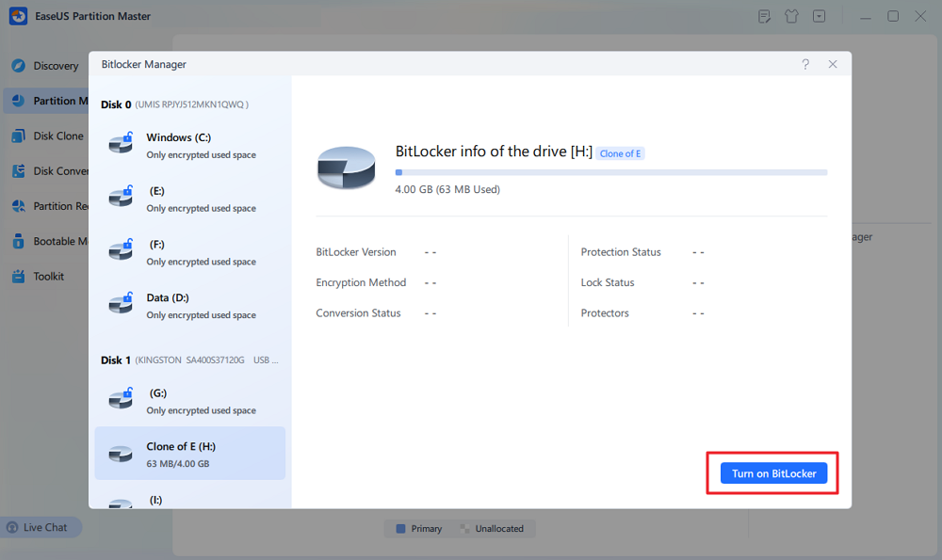Click the Turn on BitLocker button
The image size is (942, 560).
tap(773, 473)
